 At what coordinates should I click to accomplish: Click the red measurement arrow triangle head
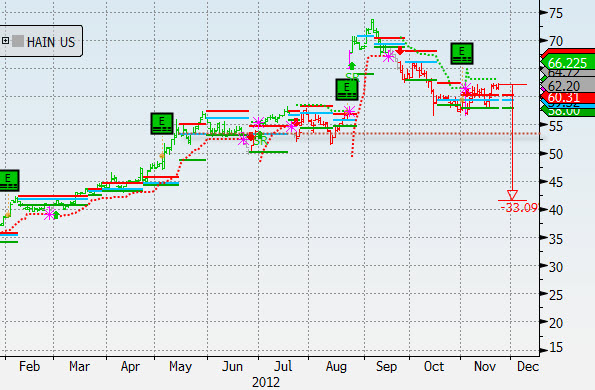coord(512,195)
